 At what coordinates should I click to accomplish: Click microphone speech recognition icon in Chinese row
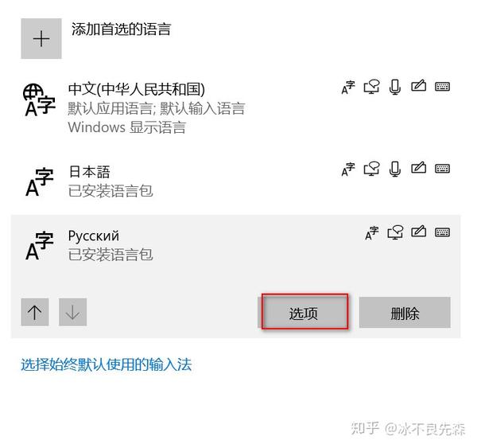395,87
